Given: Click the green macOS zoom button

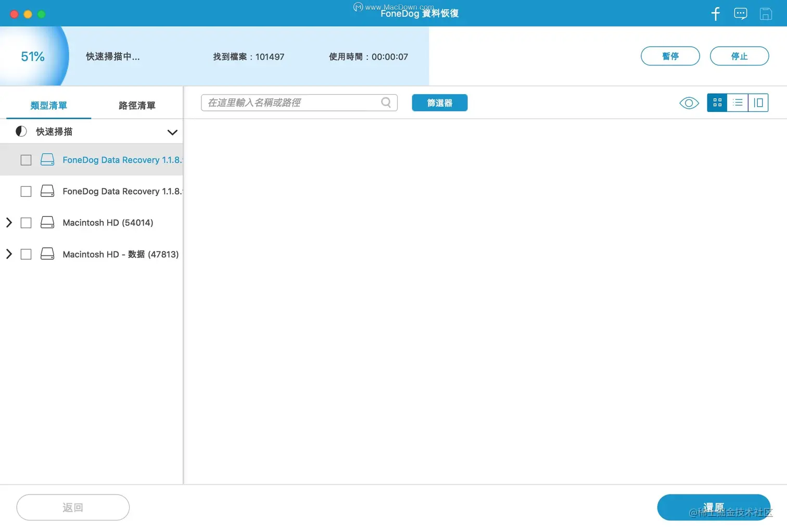Looking at the screenshot, I should 42,14.
